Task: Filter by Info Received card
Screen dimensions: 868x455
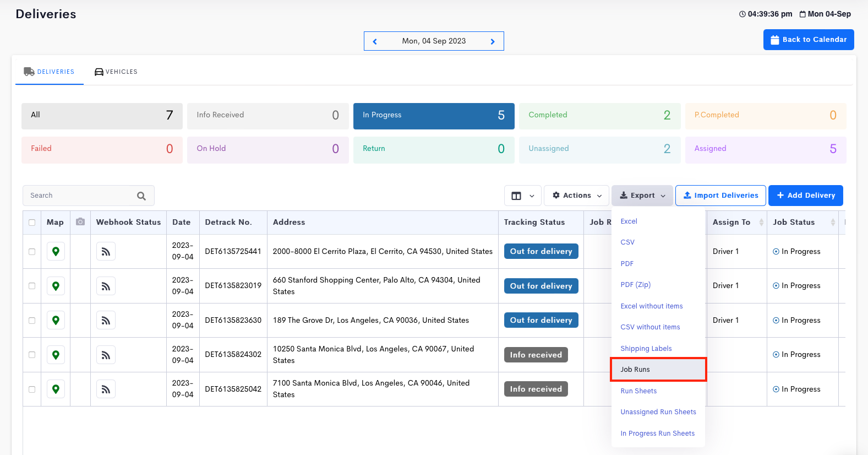Action: 268,116
